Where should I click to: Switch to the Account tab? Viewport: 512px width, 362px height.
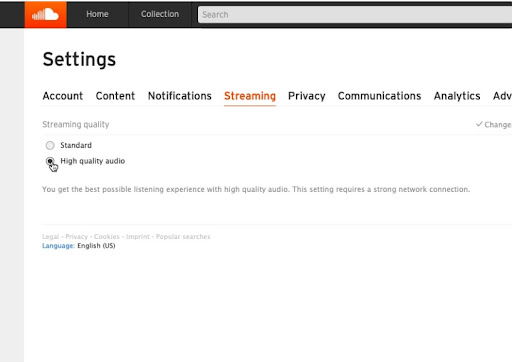tap(63, 96)
